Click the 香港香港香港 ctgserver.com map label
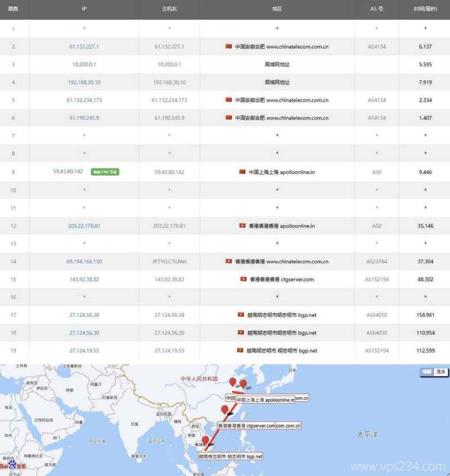This screenshot has height=476, width=450. coord(247,425)
